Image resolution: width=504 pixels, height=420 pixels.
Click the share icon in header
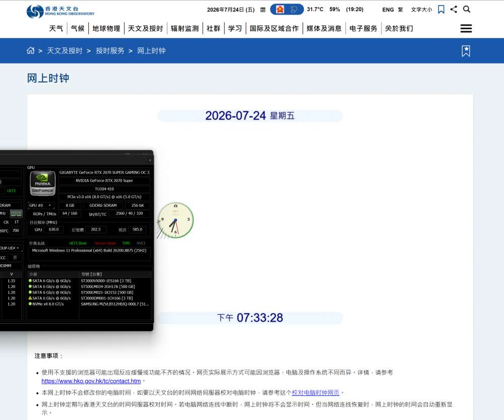454,9
